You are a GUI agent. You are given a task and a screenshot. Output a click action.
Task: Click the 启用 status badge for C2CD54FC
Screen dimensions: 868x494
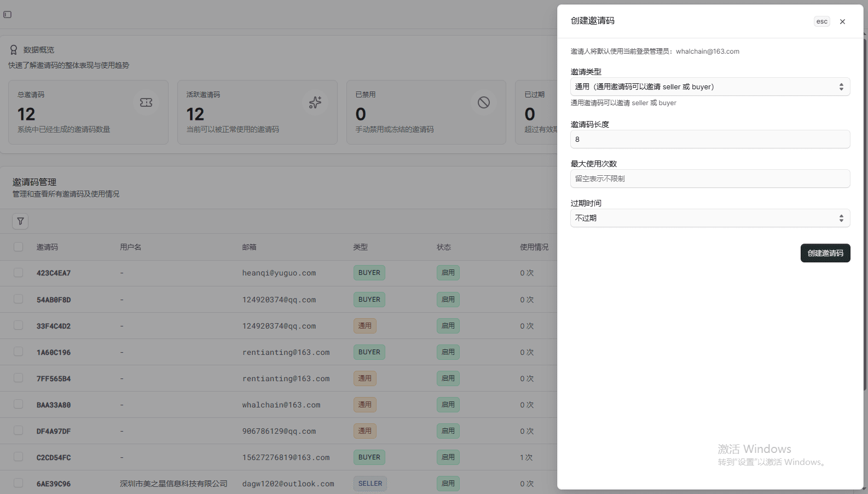[x=448, y=457]
